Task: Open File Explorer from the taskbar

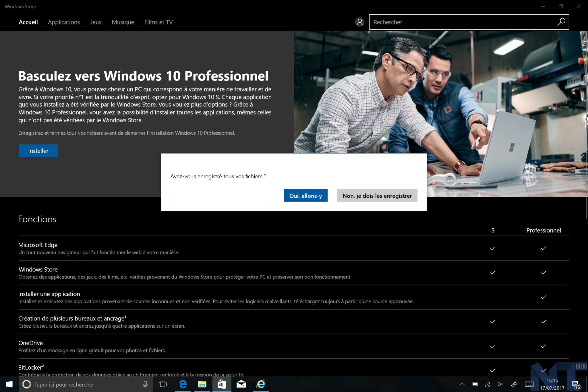Action: click(x=202, y=384)
